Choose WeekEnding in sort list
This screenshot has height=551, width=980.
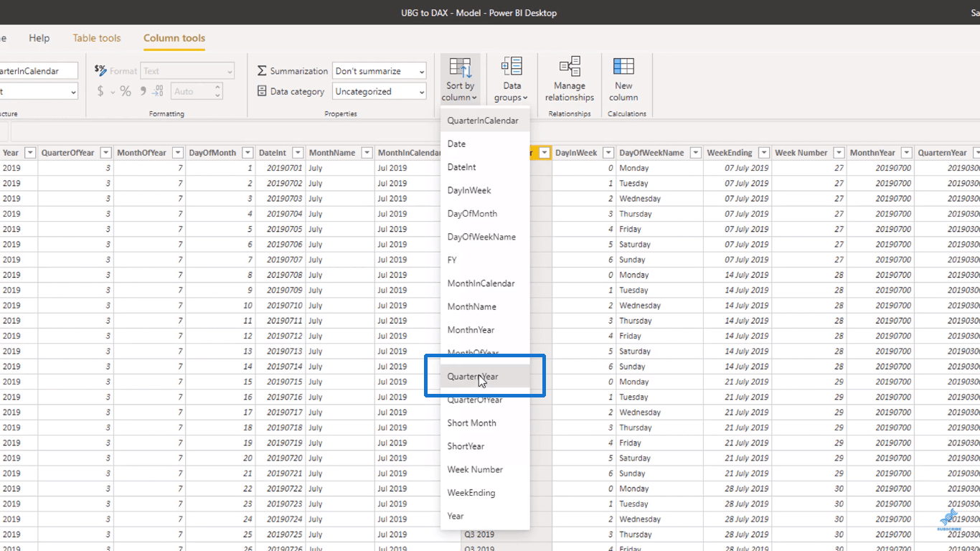pos(485,493)
